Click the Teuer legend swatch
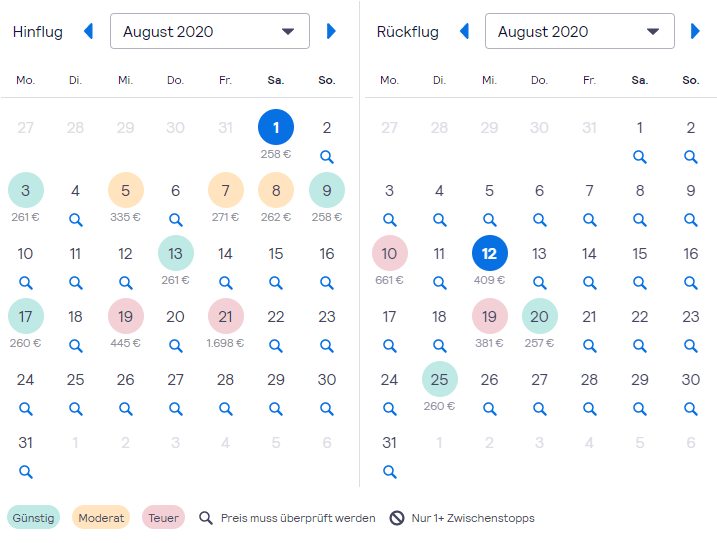 164,518
